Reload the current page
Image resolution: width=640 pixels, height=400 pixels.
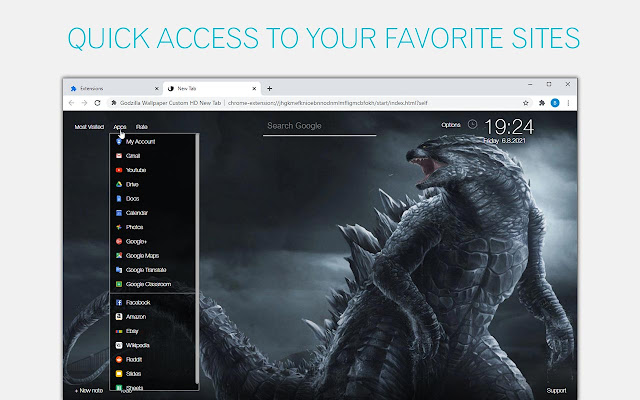pos(97,103)
